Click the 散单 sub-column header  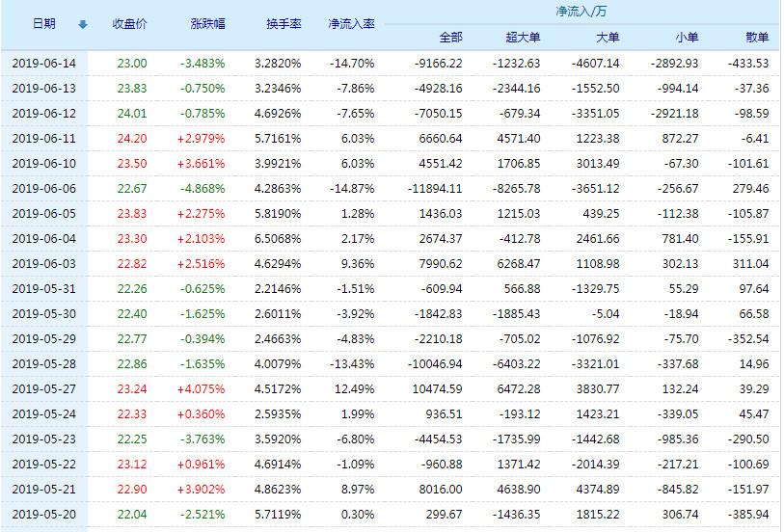(757, 38)
